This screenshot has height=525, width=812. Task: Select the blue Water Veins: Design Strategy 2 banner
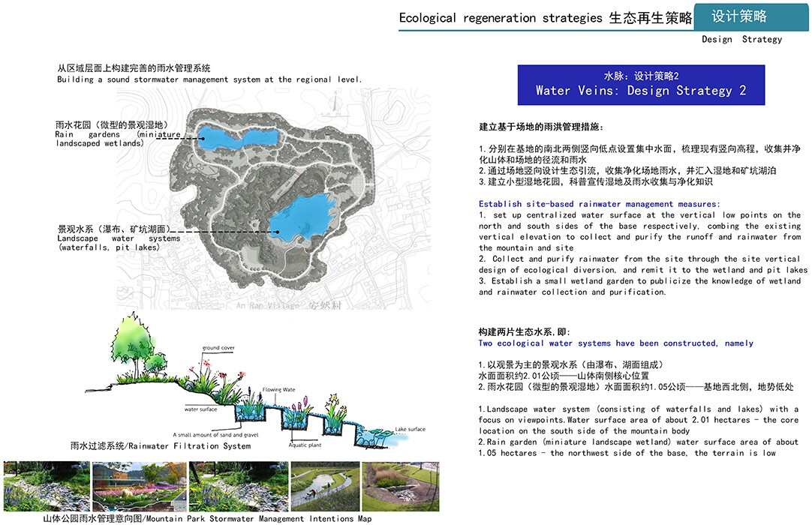[641, 84]
